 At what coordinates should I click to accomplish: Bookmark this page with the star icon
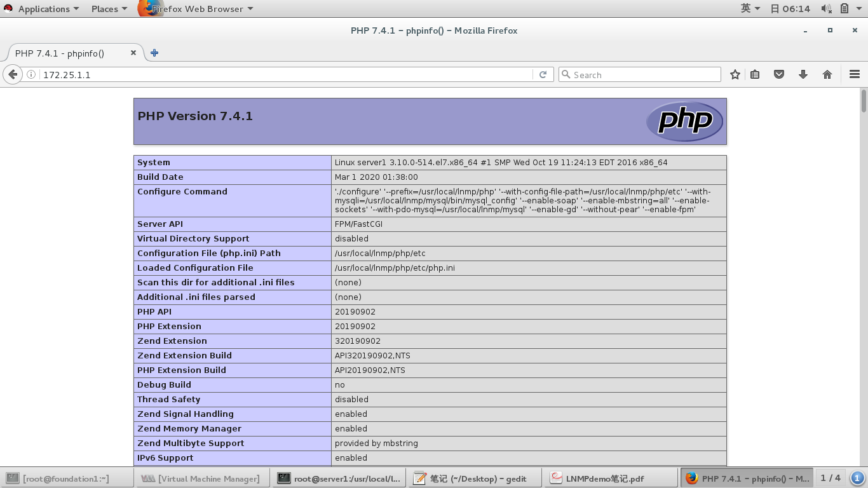click(735, 74)
